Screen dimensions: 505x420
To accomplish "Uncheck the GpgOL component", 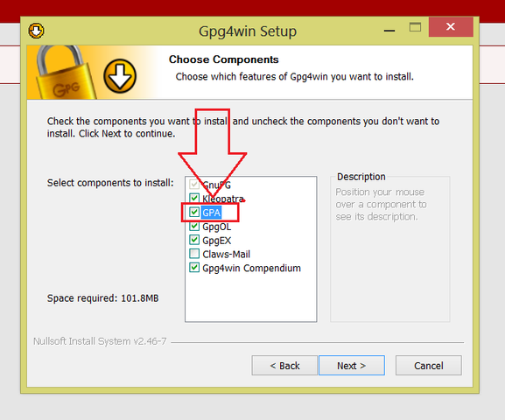I will 194,226.
